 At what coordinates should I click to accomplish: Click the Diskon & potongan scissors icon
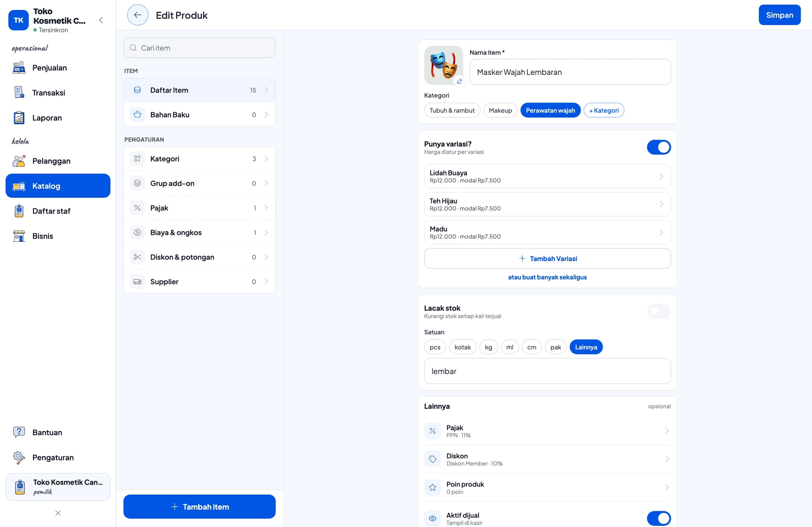click(x=137, y=257)
